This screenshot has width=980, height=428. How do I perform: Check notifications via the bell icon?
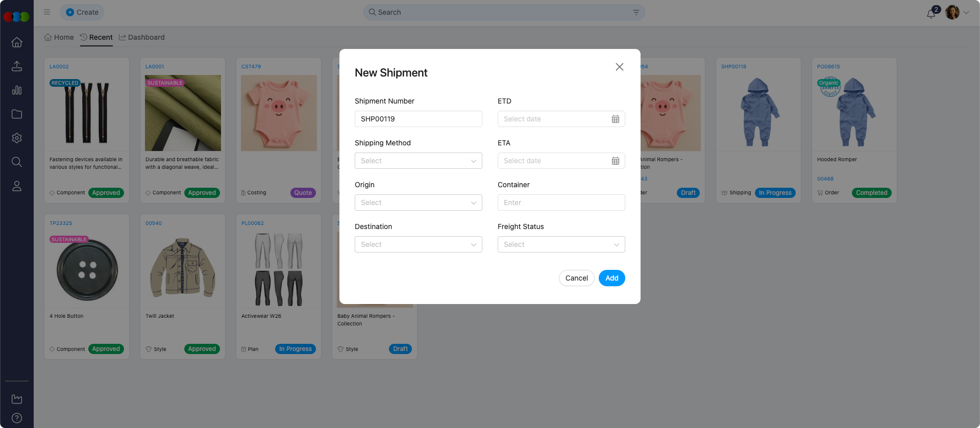pyautogui.click(x=930, y=12)
